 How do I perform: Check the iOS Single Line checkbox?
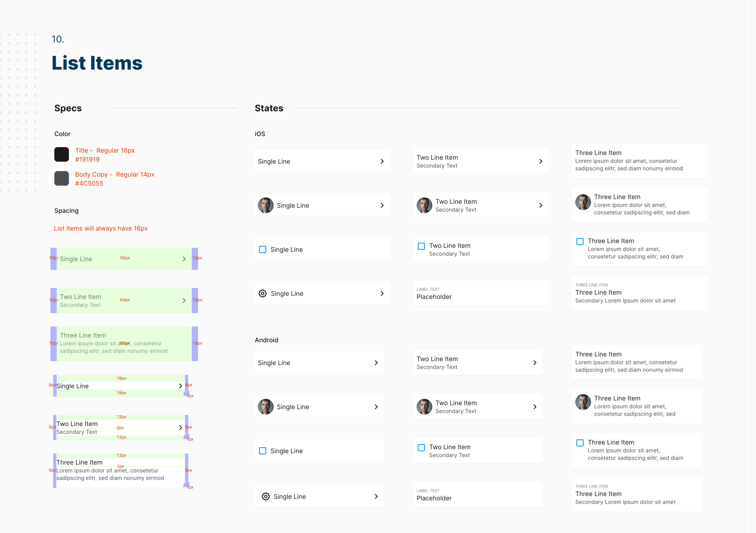262,249
